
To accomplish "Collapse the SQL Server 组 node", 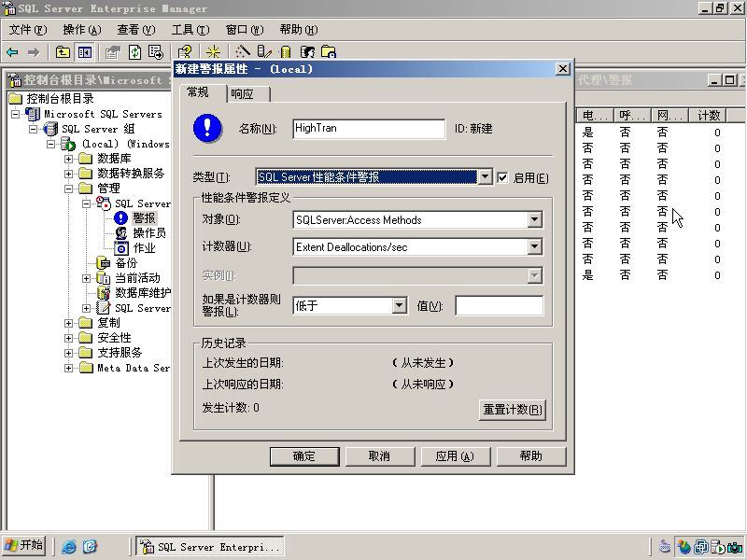I will pyautogui.click(x=33, y=129).
